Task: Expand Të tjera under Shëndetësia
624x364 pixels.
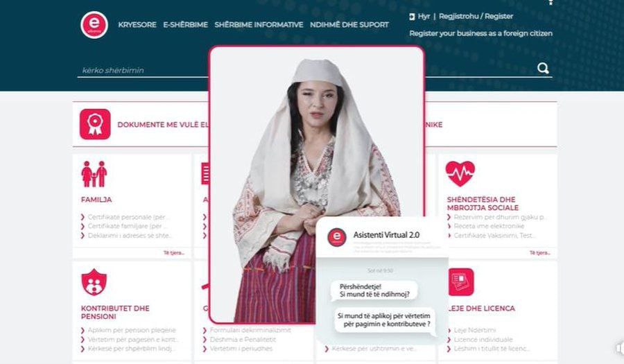Action: 539,253
